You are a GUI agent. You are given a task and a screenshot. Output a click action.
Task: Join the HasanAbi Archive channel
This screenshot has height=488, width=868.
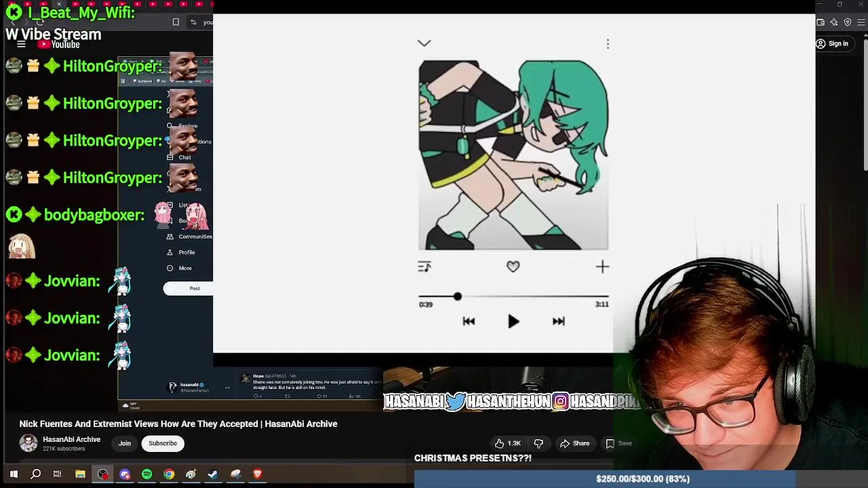click(x=125, y=443)
